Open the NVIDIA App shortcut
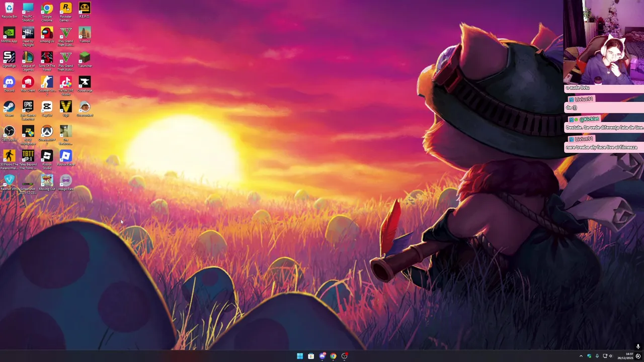The width and height of the screenshot is (644, 362). point(9,35)
